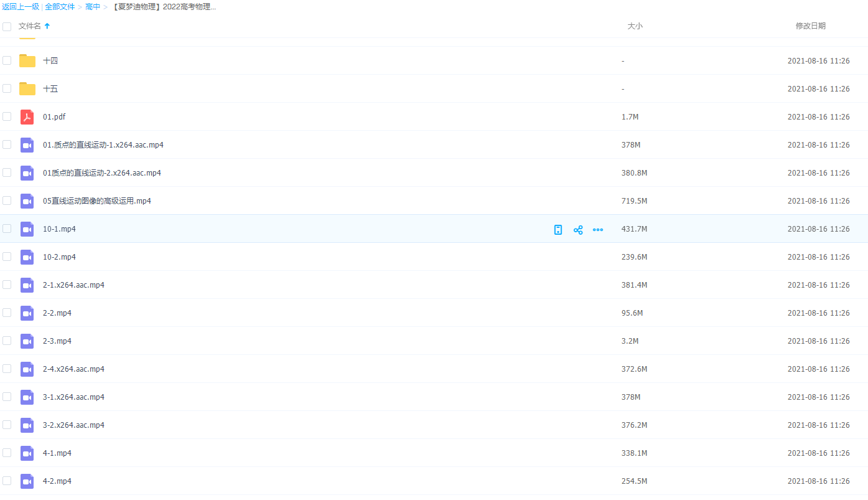
Task: Tick the checkbox next to 10-2.mp4
Action: point(7,257)
